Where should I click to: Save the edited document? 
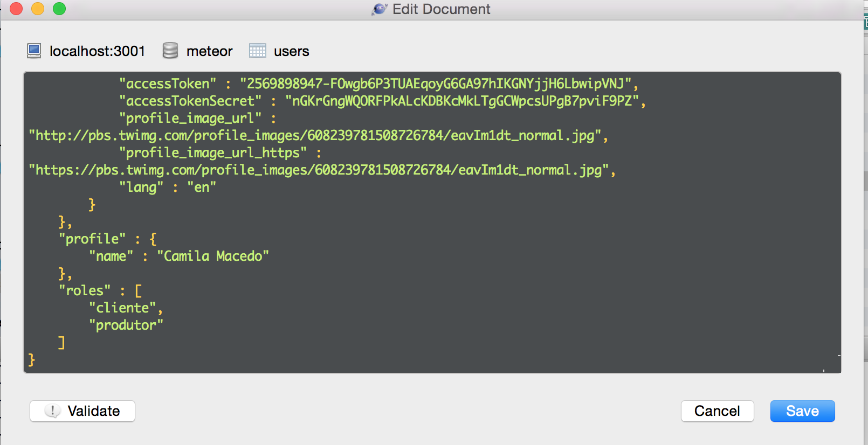pos(802,411)
